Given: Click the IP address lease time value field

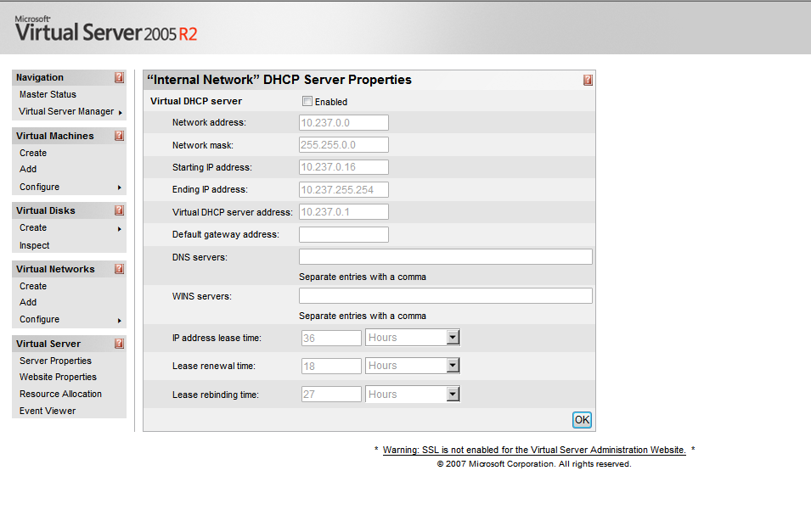Looking at the screenshot, I should 331,339.
